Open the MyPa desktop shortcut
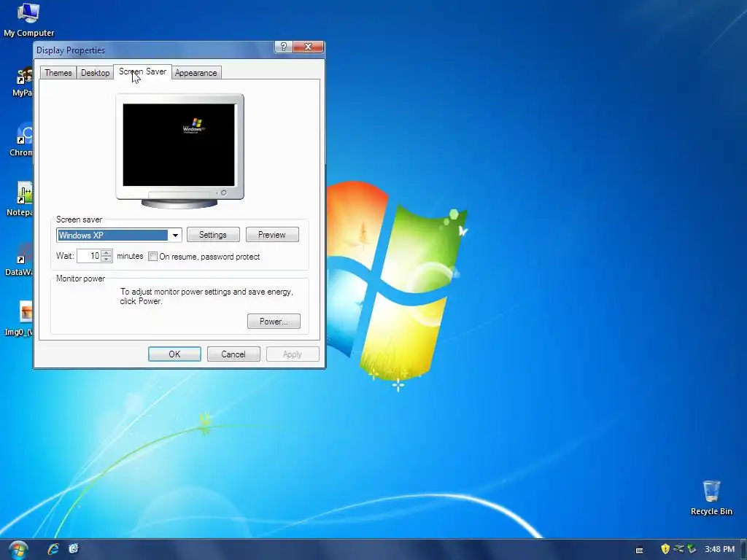This screenshot has height=560, width=747. click(22, 81)
